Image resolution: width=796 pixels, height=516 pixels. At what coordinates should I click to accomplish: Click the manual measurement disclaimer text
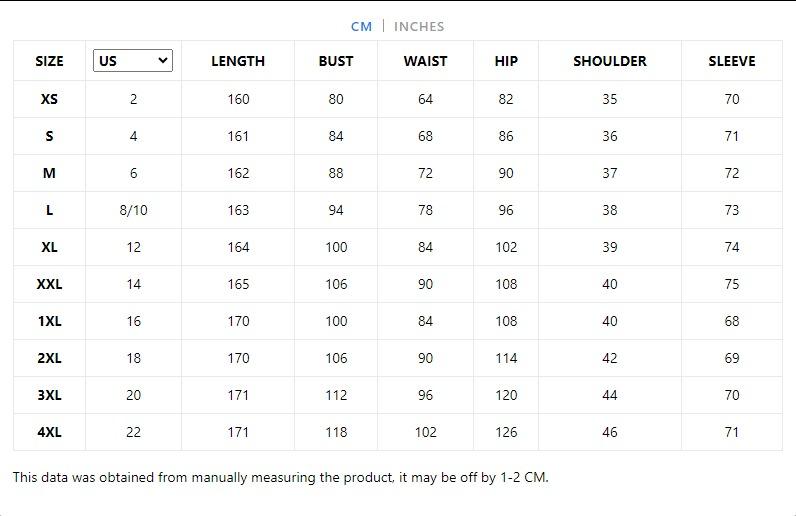click(280, 477)
